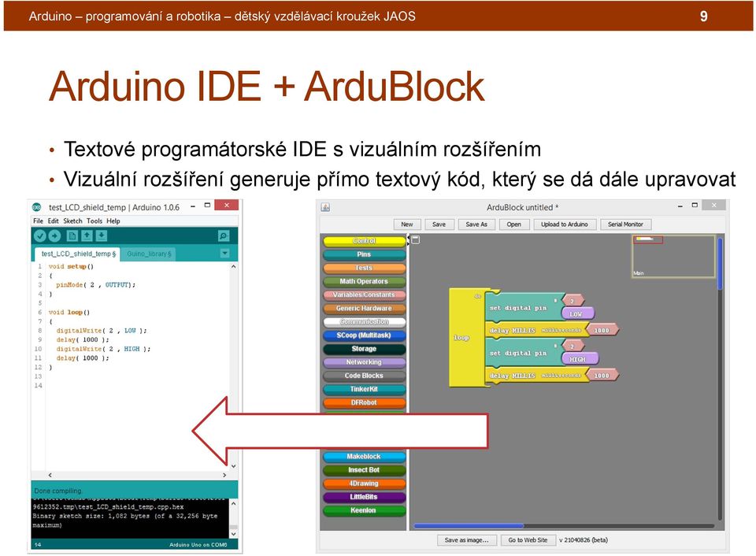Expand the Keenlon drawer
This screenshot has height=556, width=756.
[364, 510]
